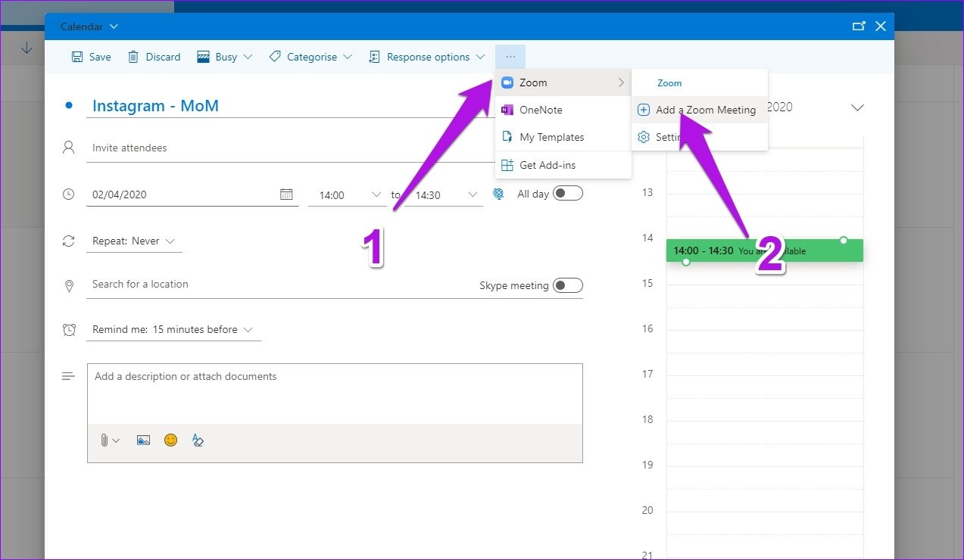Click the Busy status icon

point(203,57)
